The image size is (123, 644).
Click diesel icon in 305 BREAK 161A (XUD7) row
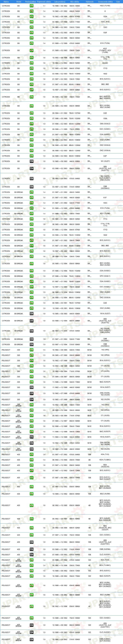31,437
